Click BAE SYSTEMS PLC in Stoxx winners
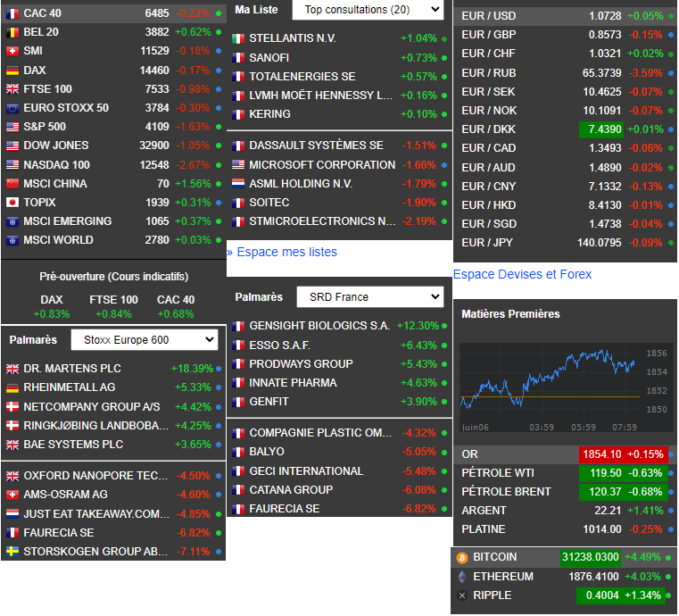679x616 pixels. [73, 445]
